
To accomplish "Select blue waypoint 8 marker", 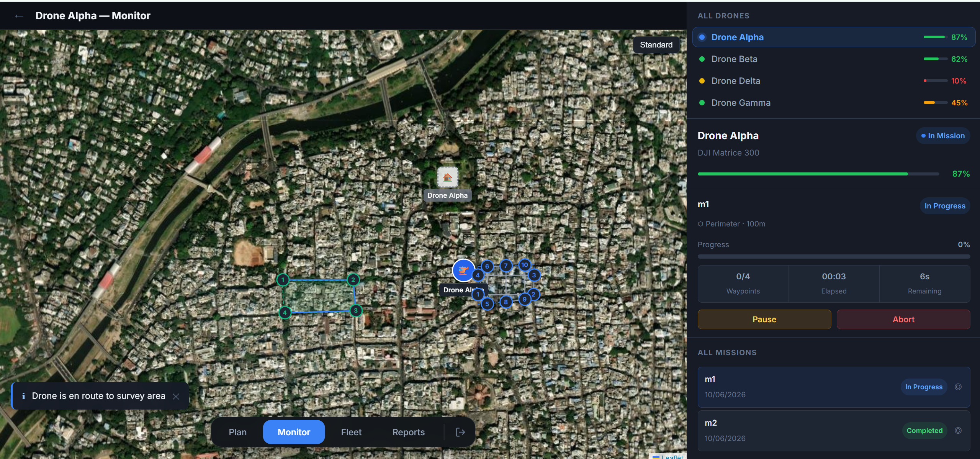I will tap(506, 302).
